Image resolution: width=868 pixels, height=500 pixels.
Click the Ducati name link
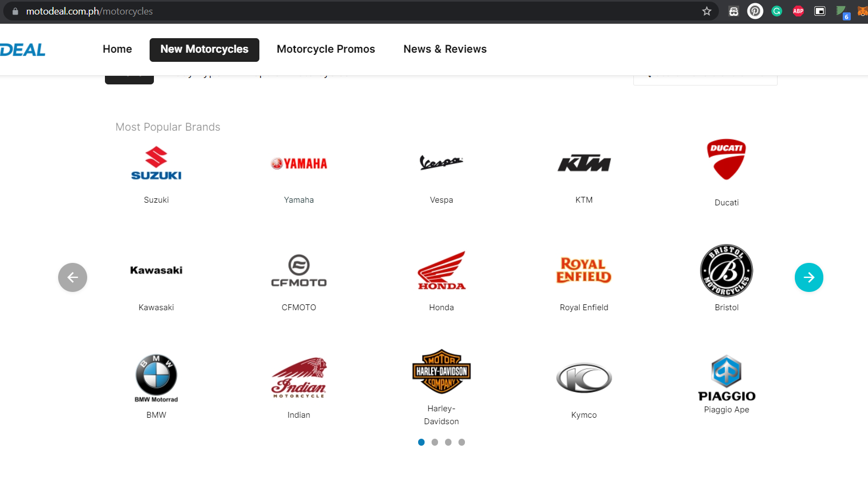726,203
